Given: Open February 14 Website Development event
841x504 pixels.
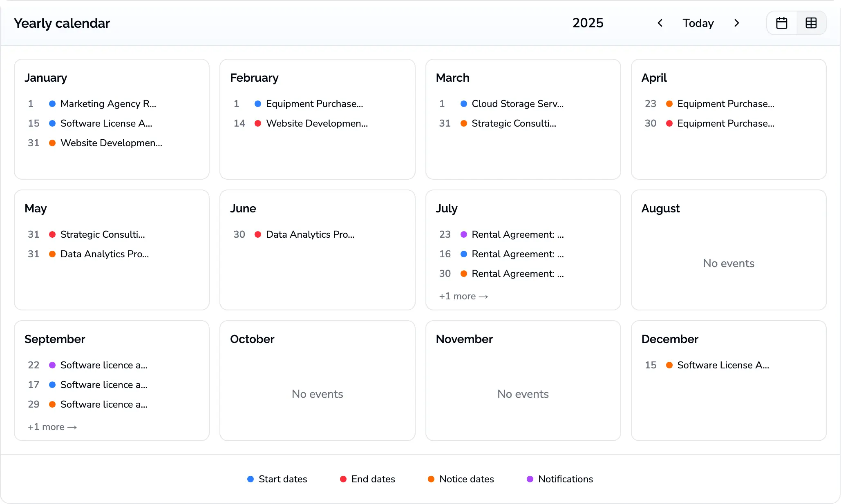Looking at the screenshot, I should [x=317, y=123].
